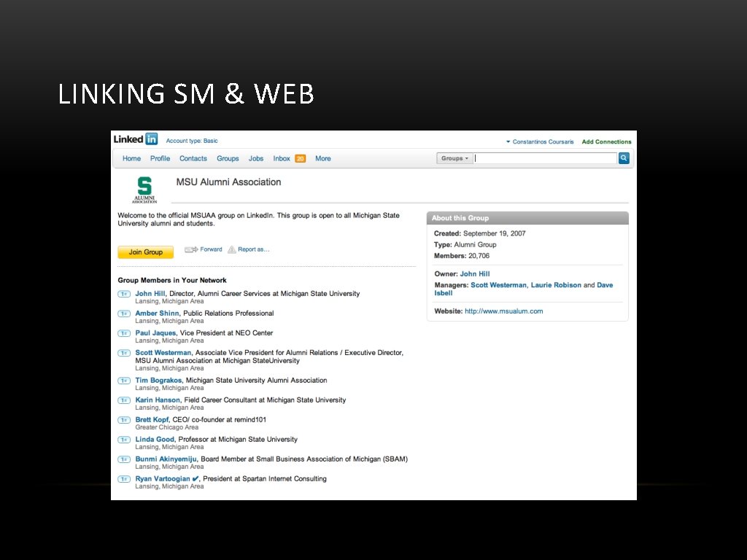
Task: Open the Jobs menu item
Action: point(256,158)
